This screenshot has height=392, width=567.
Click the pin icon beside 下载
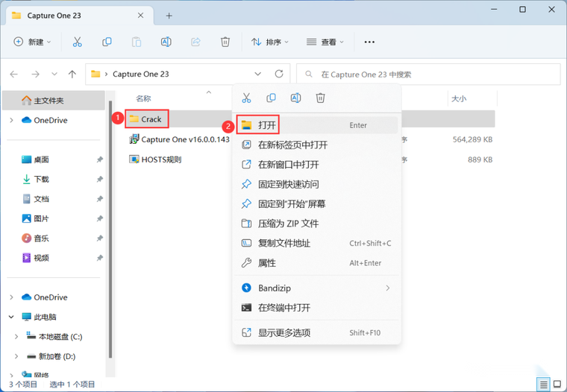[x=100, y=179]
